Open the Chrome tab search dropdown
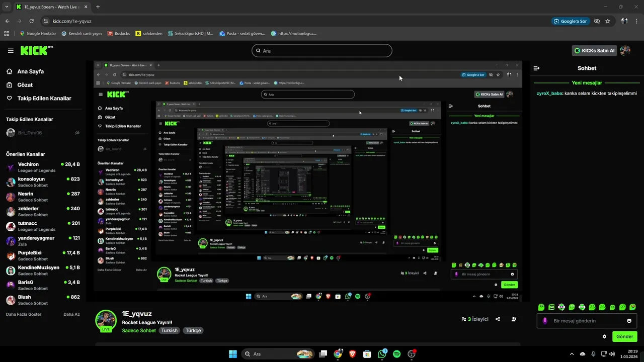 pos(7,7)
